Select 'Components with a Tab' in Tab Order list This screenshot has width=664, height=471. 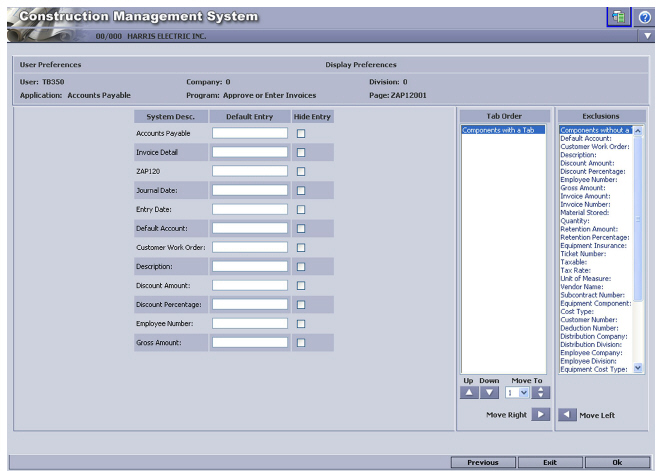pos(503,130)
